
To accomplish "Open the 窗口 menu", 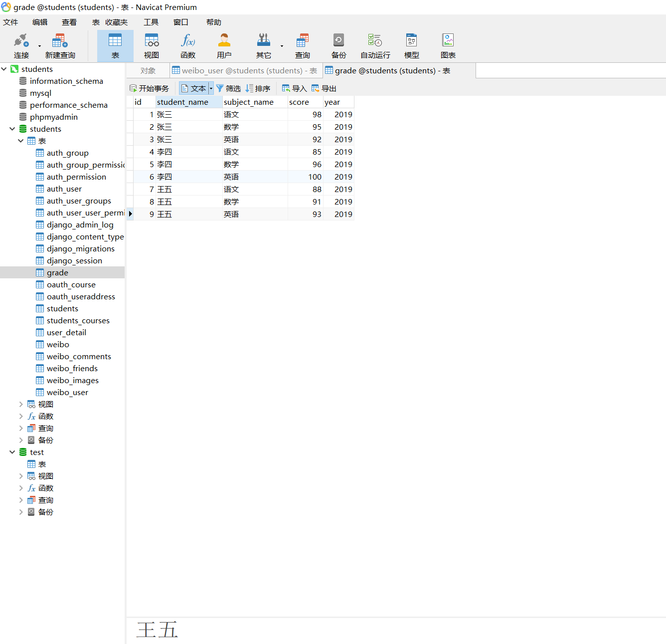I will pos(181,22).
